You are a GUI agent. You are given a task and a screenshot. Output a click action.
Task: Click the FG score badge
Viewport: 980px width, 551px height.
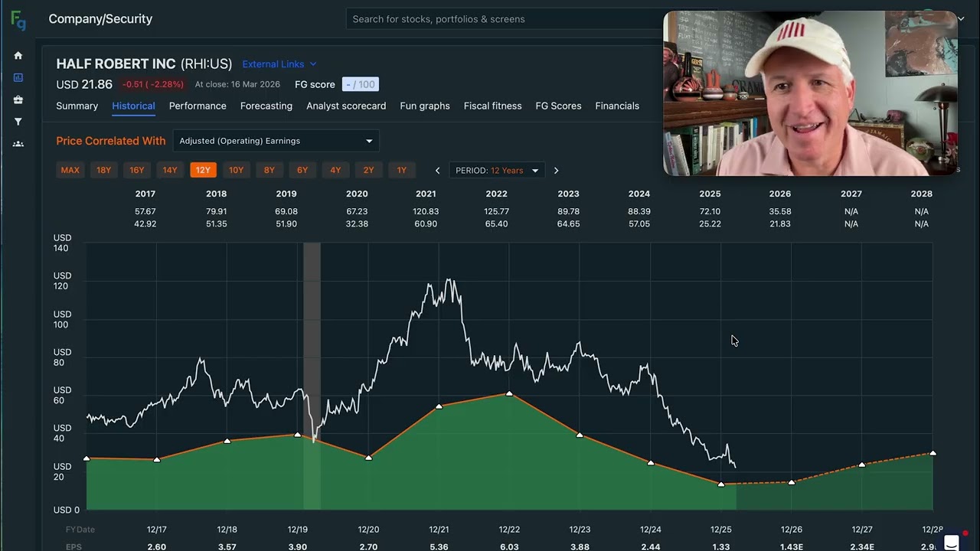(x=360, y=84)
